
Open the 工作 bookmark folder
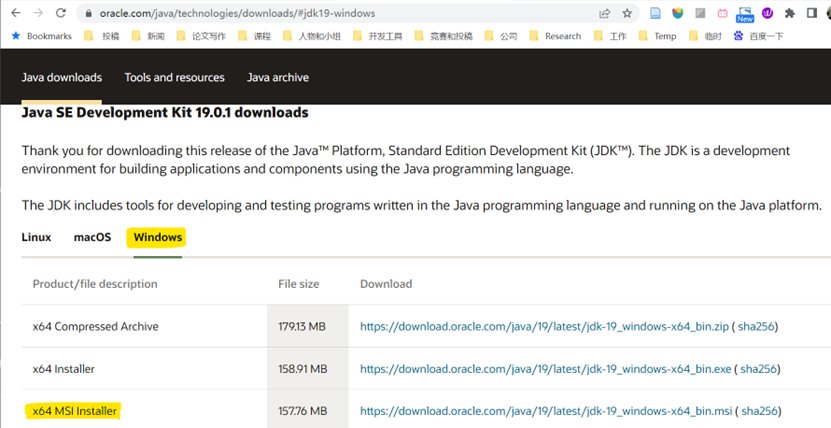pyautogui.click(x=610, y=36)
